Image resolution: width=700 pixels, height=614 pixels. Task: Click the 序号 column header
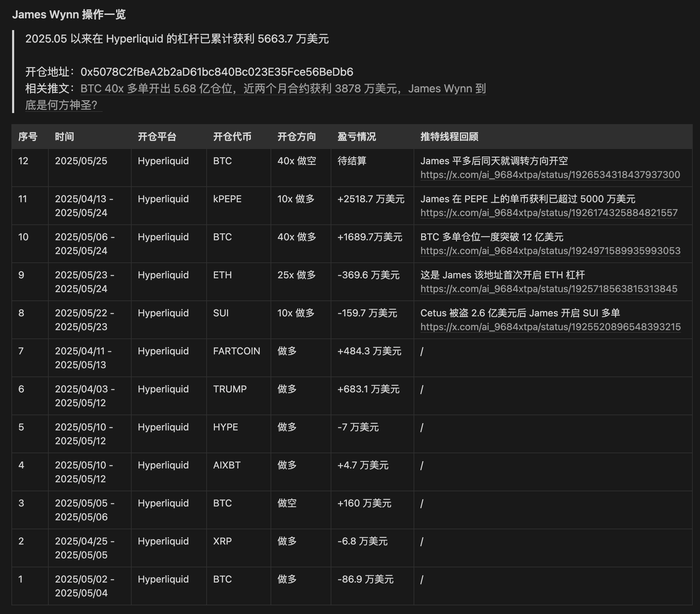point(28,137)
